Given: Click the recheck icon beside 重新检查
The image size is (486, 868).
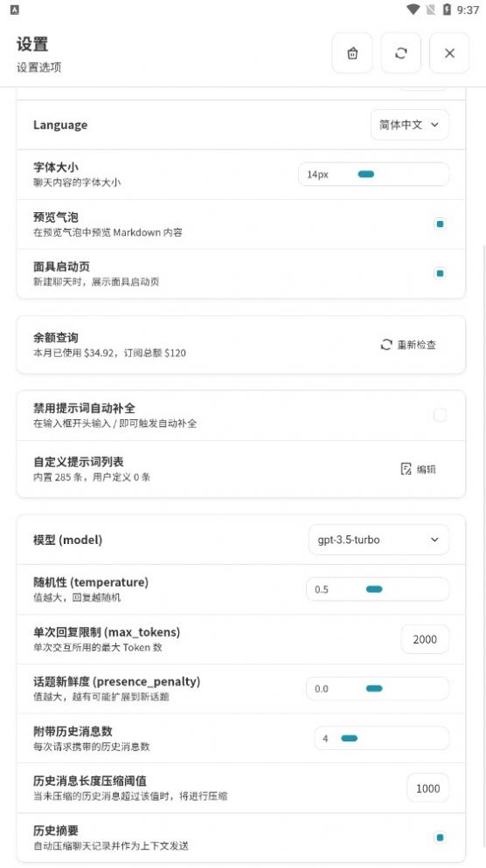Looking at the screenshot, I should tap(386, 345).
